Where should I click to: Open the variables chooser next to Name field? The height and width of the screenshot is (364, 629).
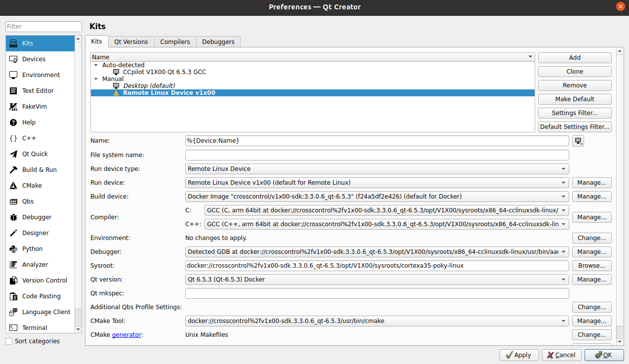[578, 140]
